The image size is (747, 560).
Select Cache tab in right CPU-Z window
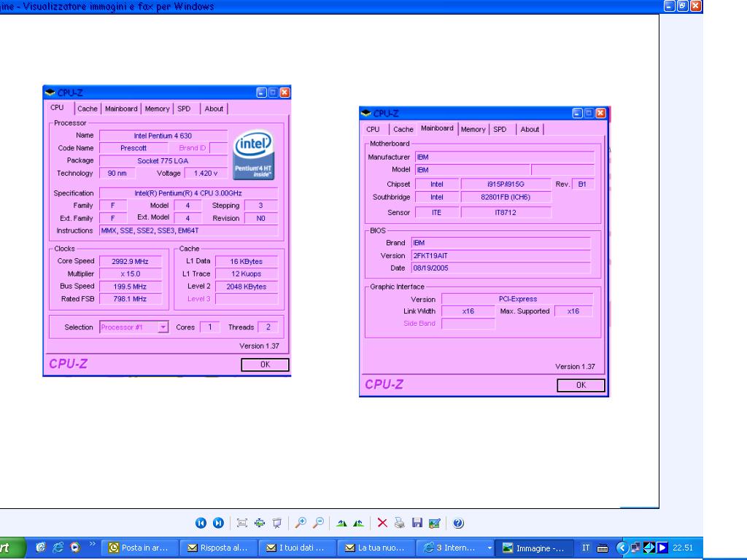[x=403, y=129]
